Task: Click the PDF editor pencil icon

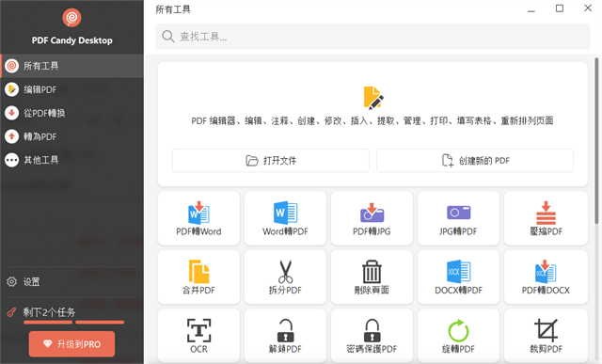Action: click(x=372, y=98)
